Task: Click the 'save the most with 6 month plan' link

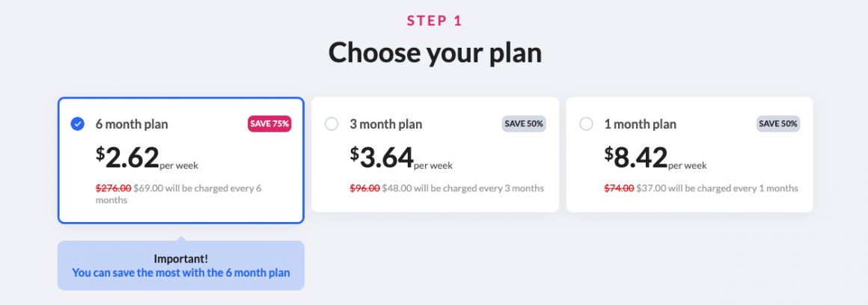Action: coord(180,273)
